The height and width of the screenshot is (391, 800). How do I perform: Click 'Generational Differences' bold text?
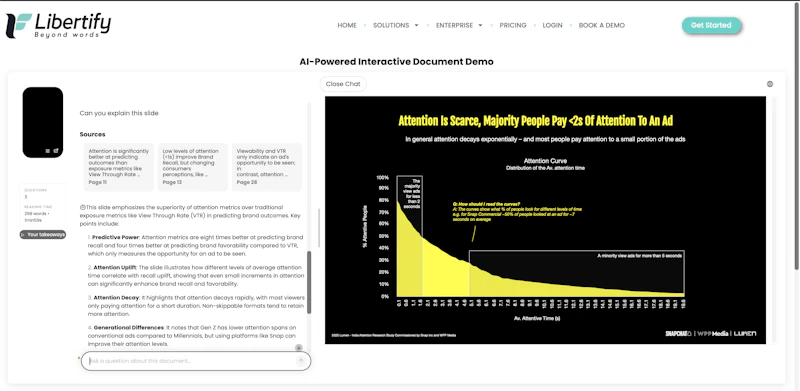click(x=128, y=328)
